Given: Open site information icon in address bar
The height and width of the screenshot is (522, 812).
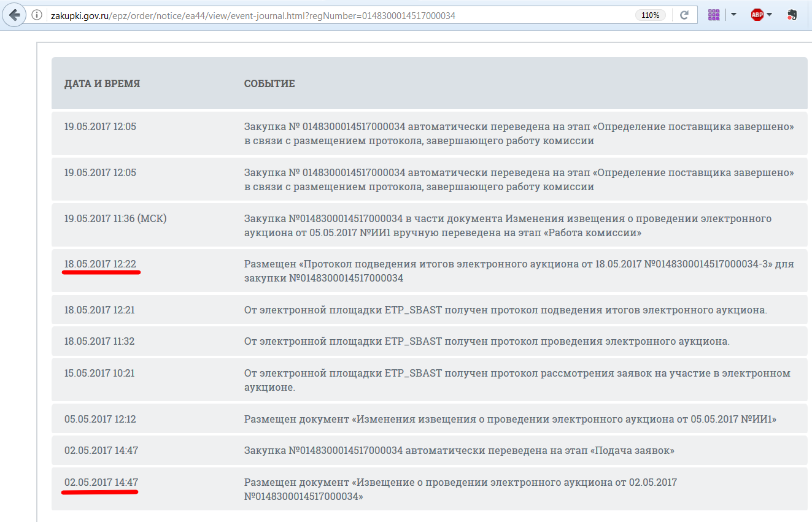Looking at the screenshot, I should (x=37, y=15).
